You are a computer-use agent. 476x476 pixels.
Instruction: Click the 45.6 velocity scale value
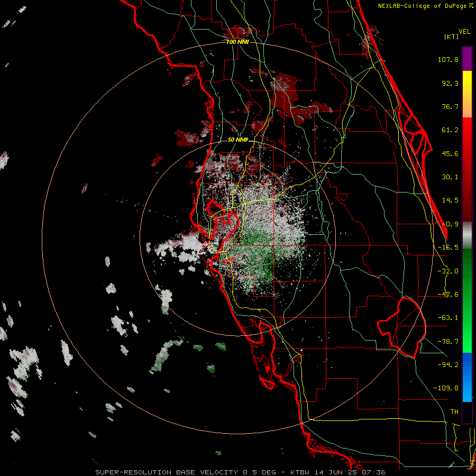pyautogui.click(x=450, y=153)
